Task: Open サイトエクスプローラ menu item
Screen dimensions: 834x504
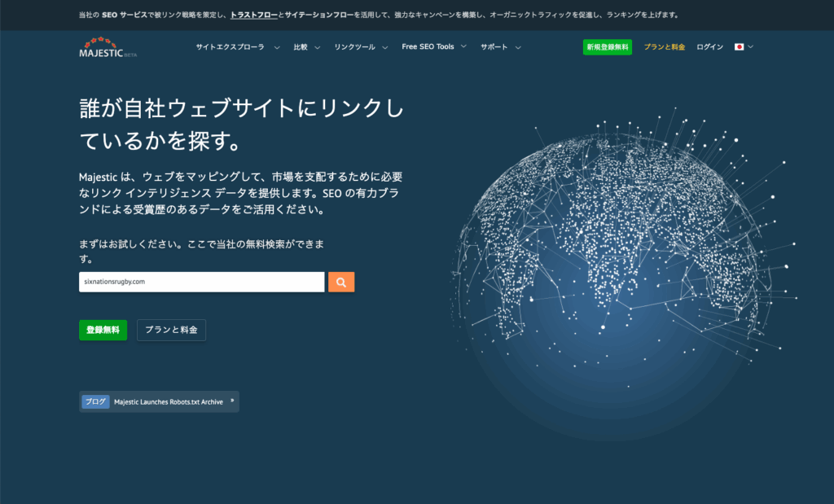Action: pyautogui.click(x=230, y=46)
